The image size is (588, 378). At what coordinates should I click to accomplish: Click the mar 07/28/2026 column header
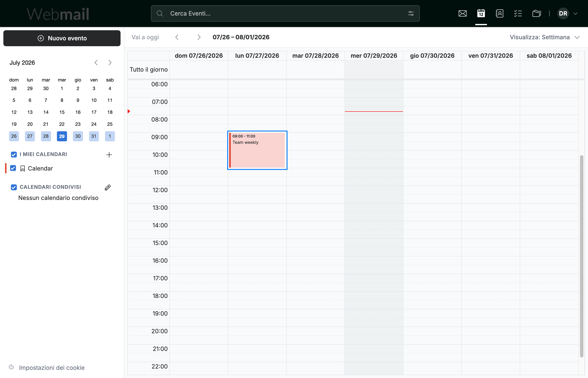point(315,56)
